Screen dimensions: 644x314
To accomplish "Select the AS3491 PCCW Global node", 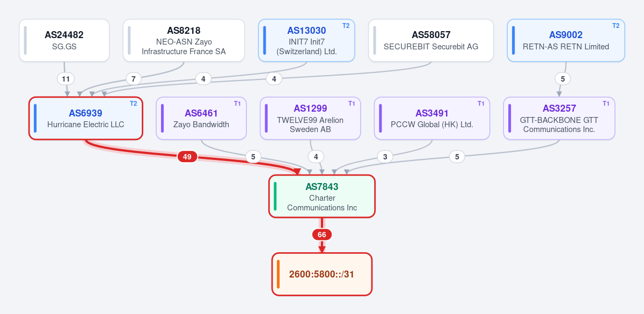I will 432,118.
